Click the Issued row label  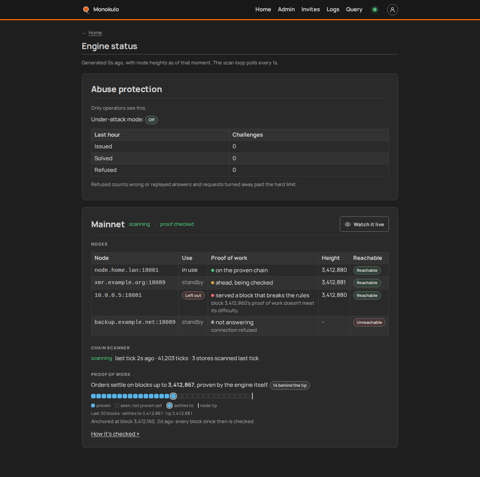[x=103, y=146]
